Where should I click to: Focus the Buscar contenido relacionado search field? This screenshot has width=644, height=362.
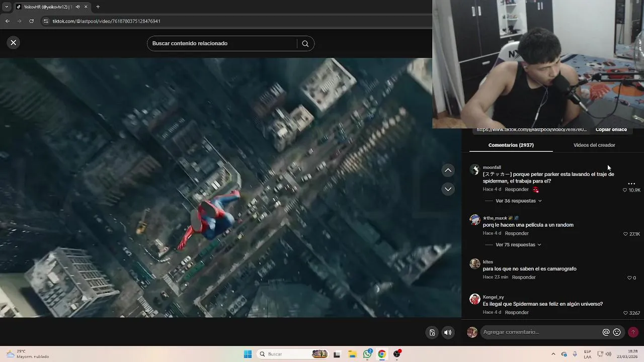[222, 44]
